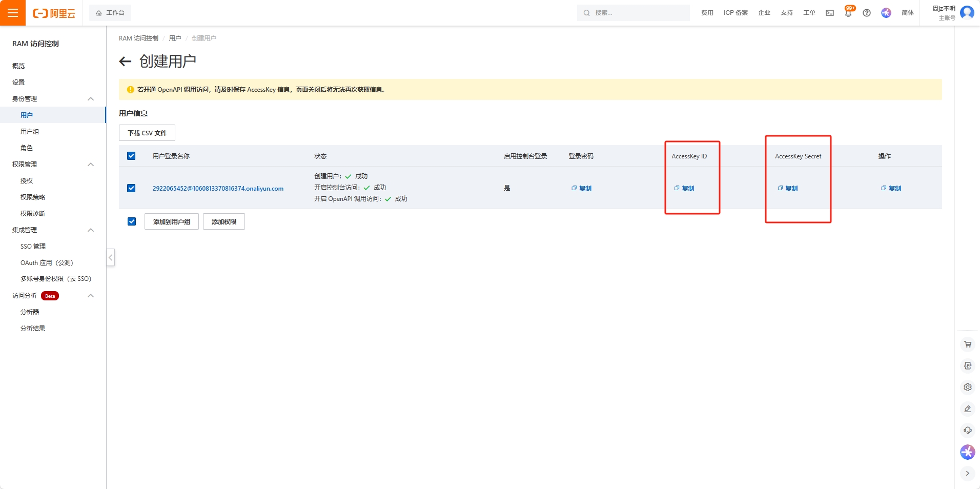Image resolution: width=980 pixels, height=489 pixels.
Task: Click the user avatar in the top-right
Action: point(967,12)
